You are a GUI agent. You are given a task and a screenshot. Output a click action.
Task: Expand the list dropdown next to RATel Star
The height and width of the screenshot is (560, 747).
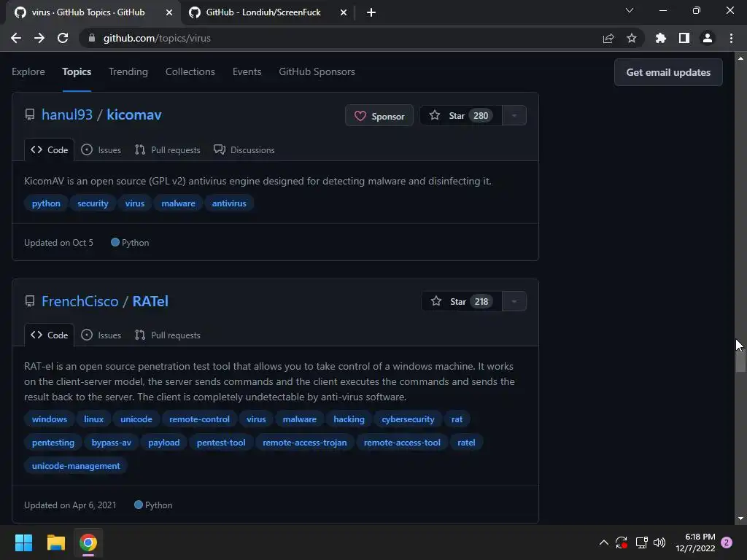click(x=514, y=301)
